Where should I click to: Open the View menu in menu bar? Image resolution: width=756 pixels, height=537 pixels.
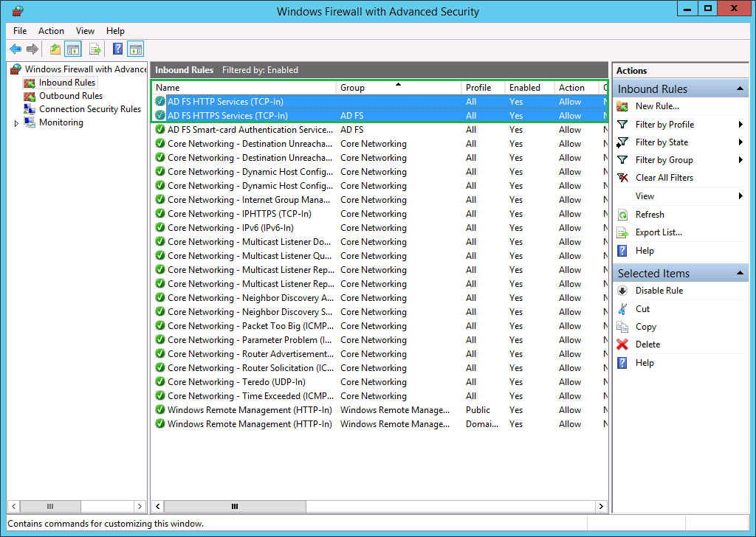pos(85,31)
